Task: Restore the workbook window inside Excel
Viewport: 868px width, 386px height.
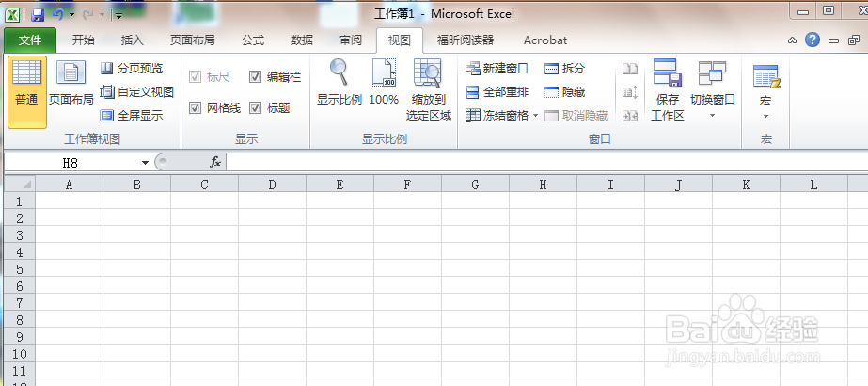Action: point(854,40)
